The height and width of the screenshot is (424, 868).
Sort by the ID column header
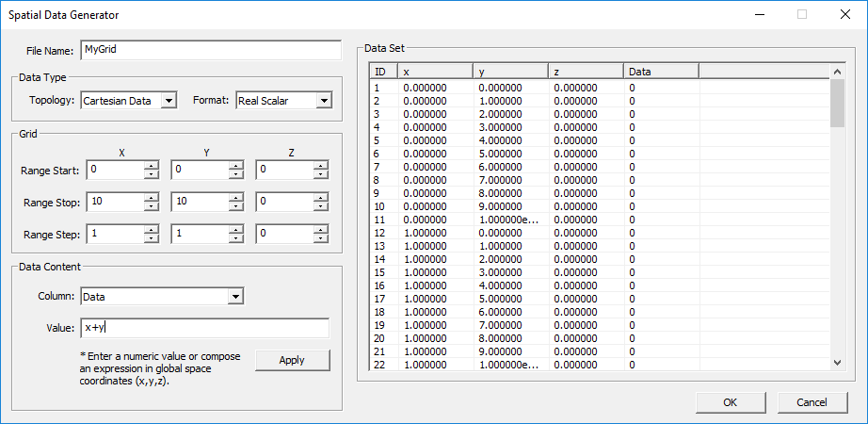(x=384, y=72)
